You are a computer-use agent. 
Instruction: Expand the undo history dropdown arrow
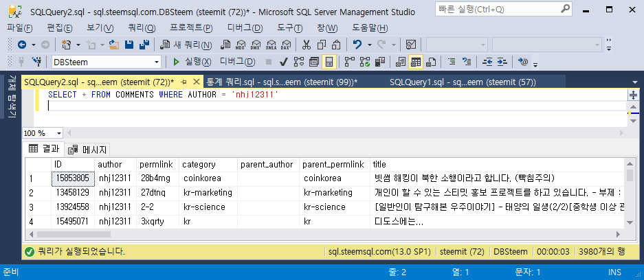point(369,45)
